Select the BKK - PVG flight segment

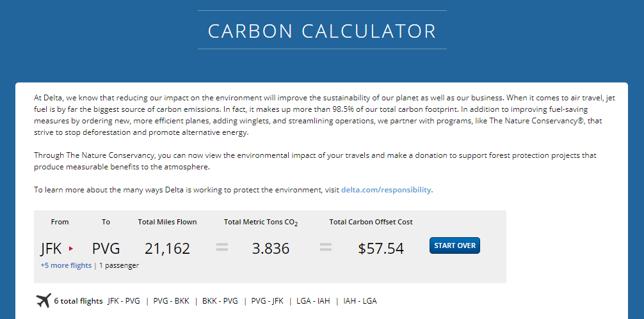220,301
